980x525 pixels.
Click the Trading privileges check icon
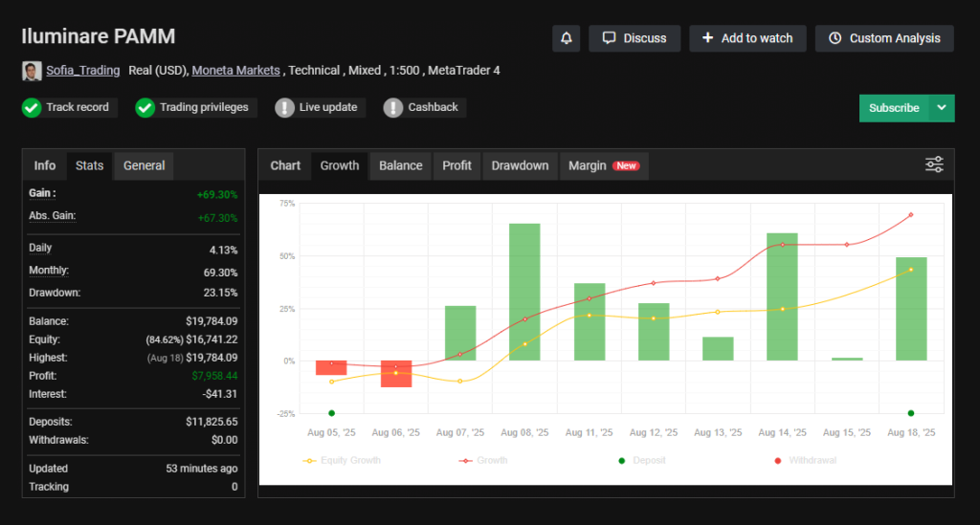(145, 108)
